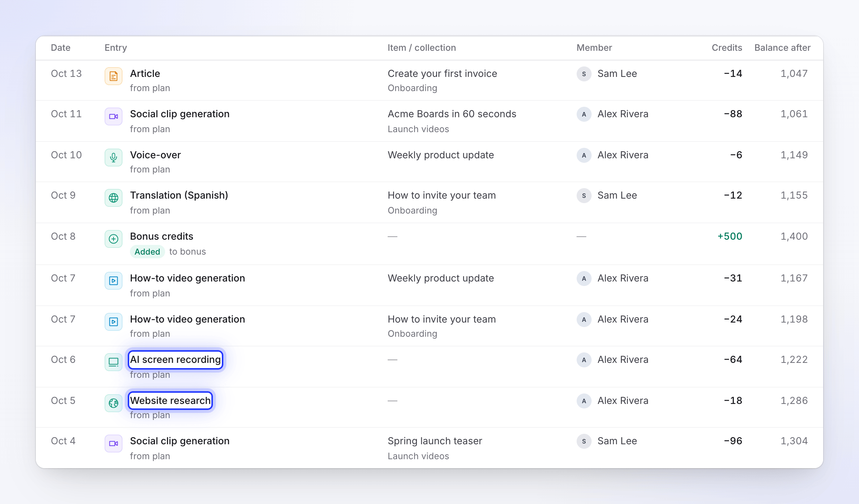Click the How-to video icon for the −24 row
Image resolution: width=859 pixels, height=504 pixels.
click(x=114, y=322)
